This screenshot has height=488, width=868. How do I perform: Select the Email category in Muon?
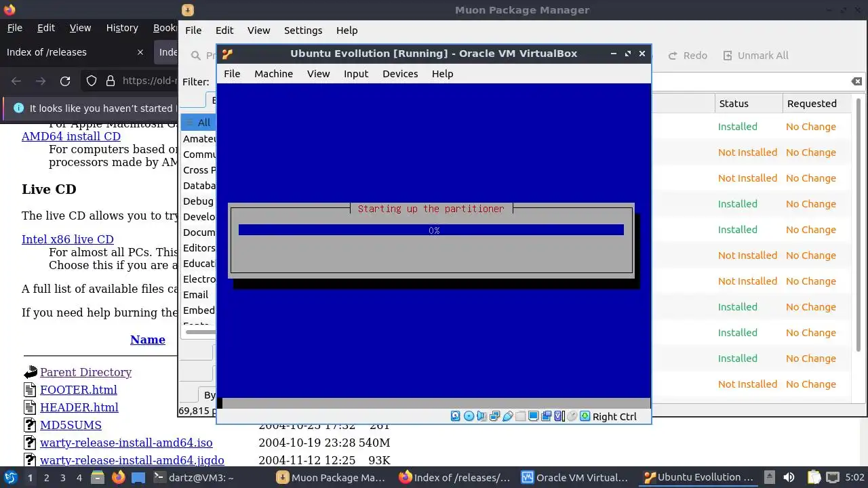tap(196, 295)
